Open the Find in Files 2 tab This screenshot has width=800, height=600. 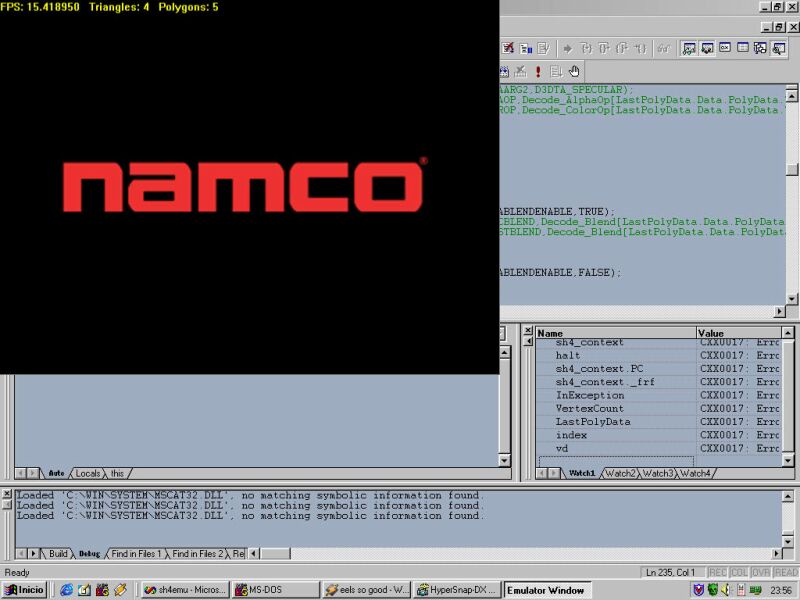click(x=197, y=554)
